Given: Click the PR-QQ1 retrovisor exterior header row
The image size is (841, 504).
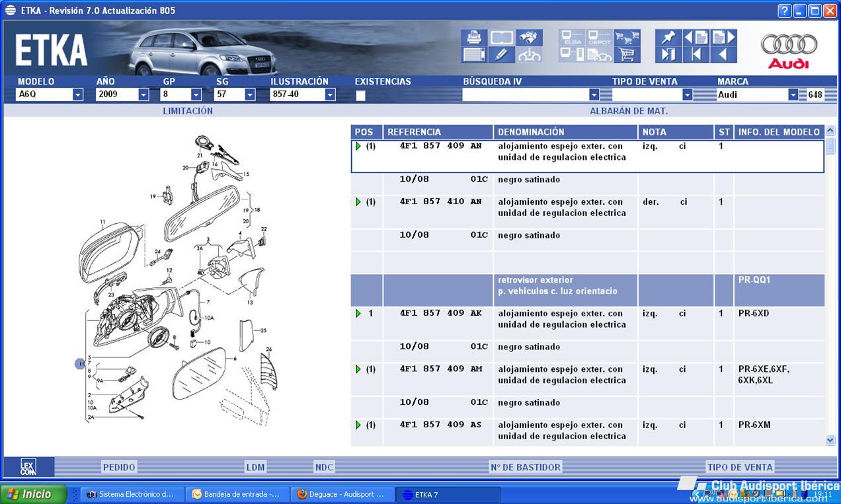Looking at the screenshot, I should coord(588,291).
